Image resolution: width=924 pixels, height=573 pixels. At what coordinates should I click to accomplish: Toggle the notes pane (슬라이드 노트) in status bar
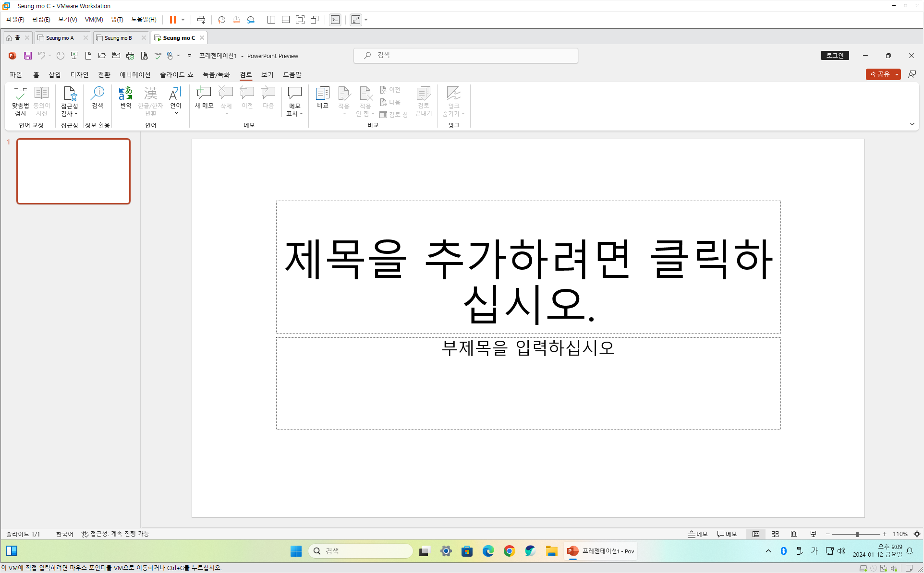pos(698,534)
